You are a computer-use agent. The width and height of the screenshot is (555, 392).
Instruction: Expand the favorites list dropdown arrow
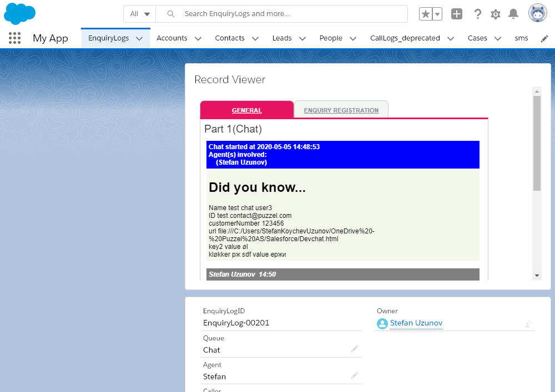click(437, 14)
